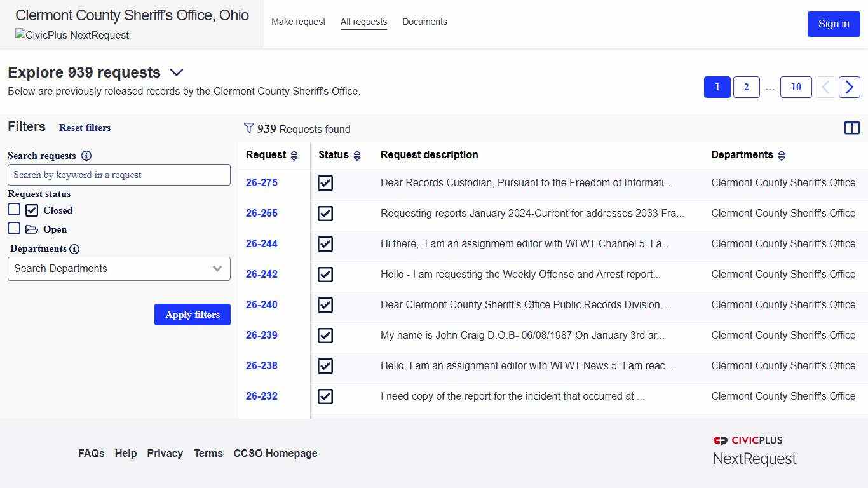The image size is (868, 488).
Task: Click the info icon beside Departments filter
Action: pyautogui.click(x=76, y=248)
